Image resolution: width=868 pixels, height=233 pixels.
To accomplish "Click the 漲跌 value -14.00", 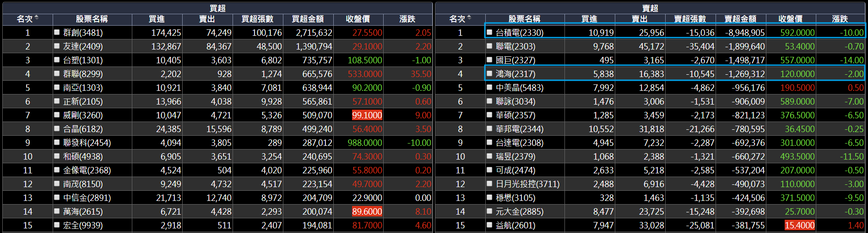I will pyautogui.click(x=852, y=60).
